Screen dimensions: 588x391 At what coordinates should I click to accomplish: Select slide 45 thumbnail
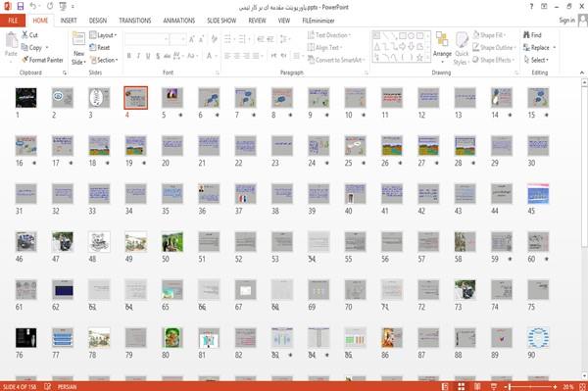538,193
